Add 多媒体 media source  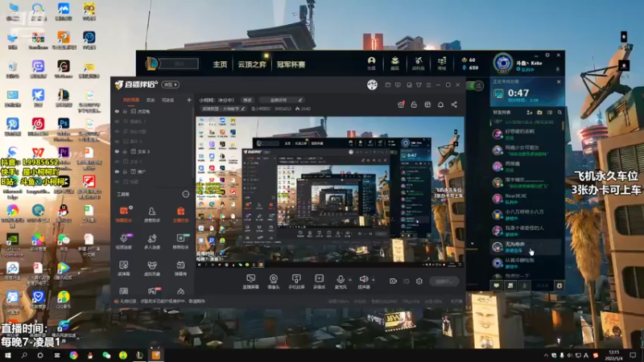click(x=319, y=281)
